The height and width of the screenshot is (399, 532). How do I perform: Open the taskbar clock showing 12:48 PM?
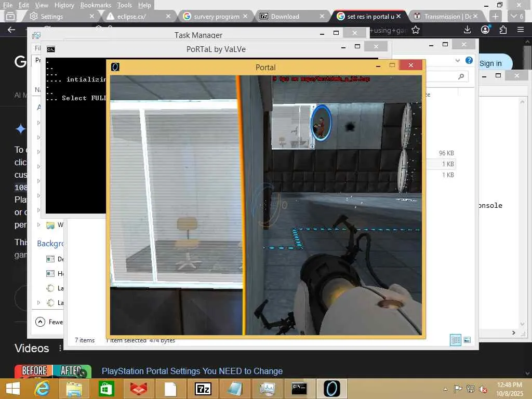(509, 389)
